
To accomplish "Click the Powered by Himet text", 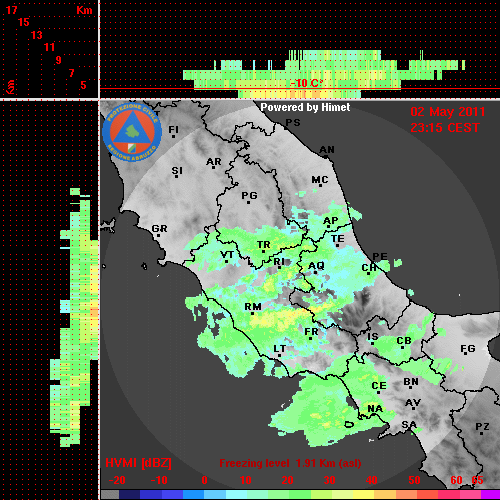I will tap(305, 107).
